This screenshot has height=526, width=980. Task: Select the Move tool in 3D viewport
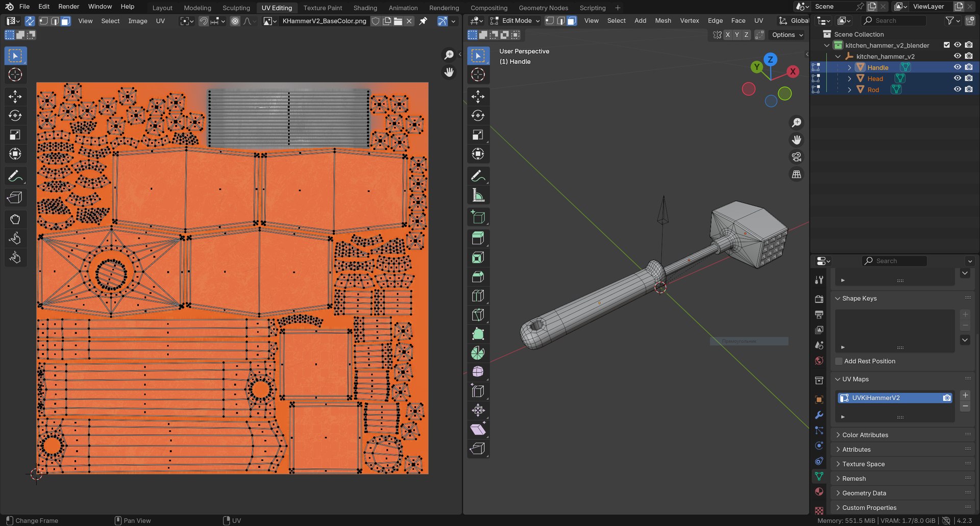(x=478, y=96)
